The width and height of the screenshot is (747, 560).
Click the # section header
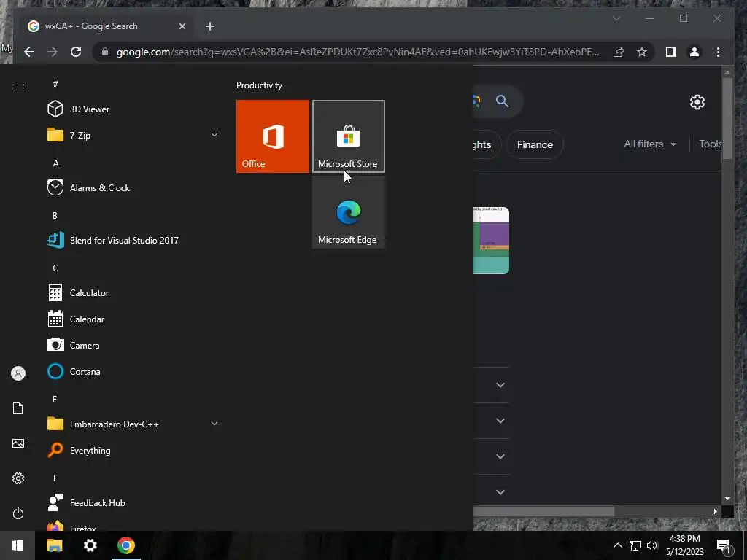[x=55, y=84]
